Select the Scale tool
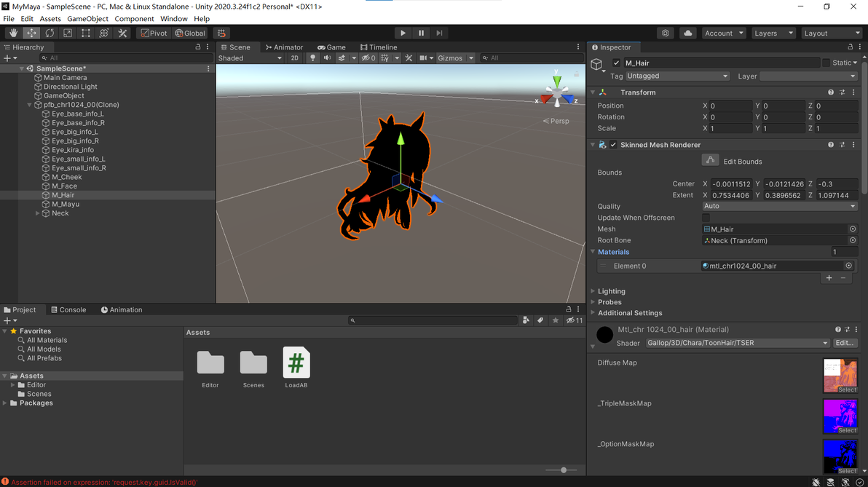The height and width of the screenshot is (487, 868). coord(68,33)
